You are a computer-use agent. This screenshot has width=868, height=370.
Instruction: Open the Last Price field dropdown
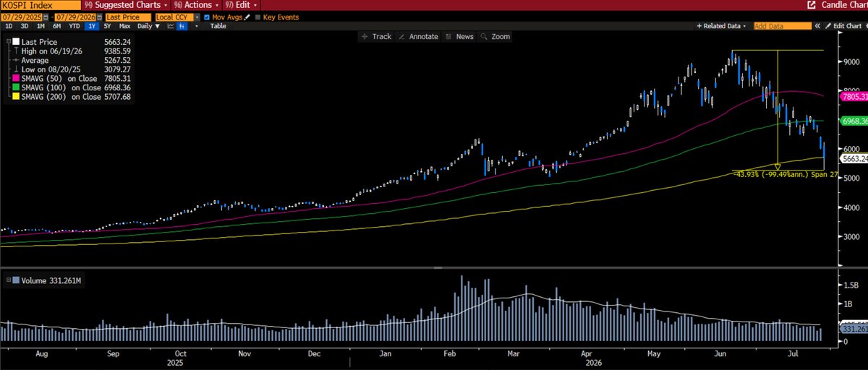(128, 17)
